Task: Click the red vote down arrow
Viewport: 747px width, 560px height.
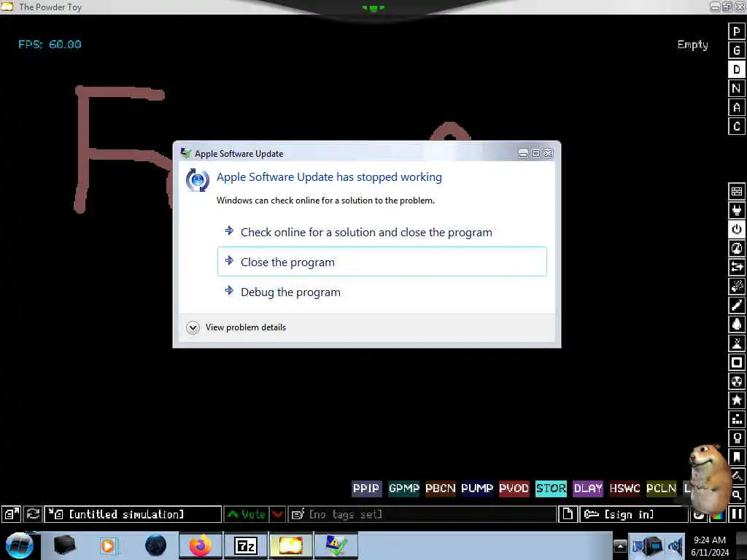Action: [277, 514]
